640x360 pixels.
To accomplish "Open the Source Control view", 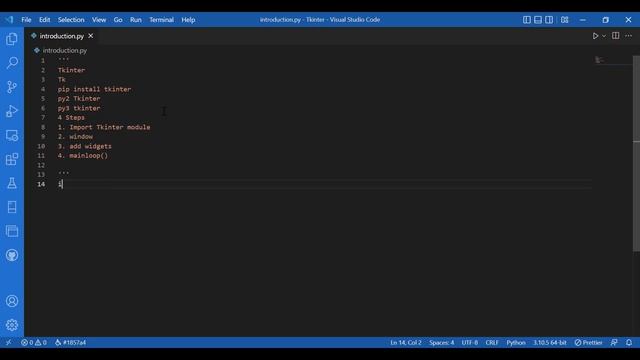I will [12, 87].
